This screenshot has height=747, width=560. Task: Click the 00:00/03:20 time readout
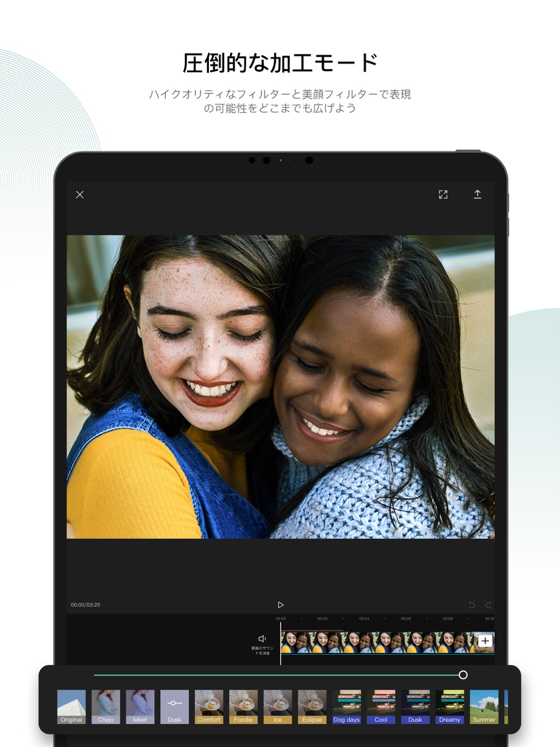(x=86, y=605)
